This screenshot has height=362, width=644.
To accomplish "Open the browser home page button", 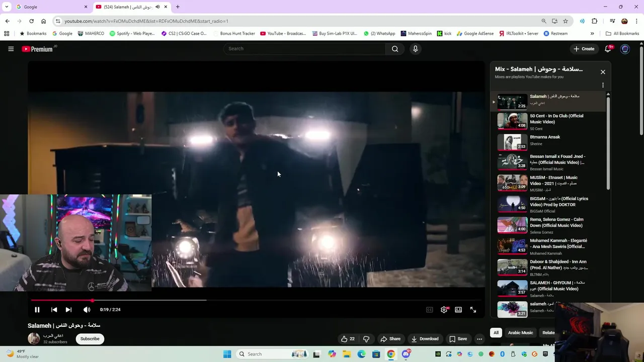I will click(43, 21).
